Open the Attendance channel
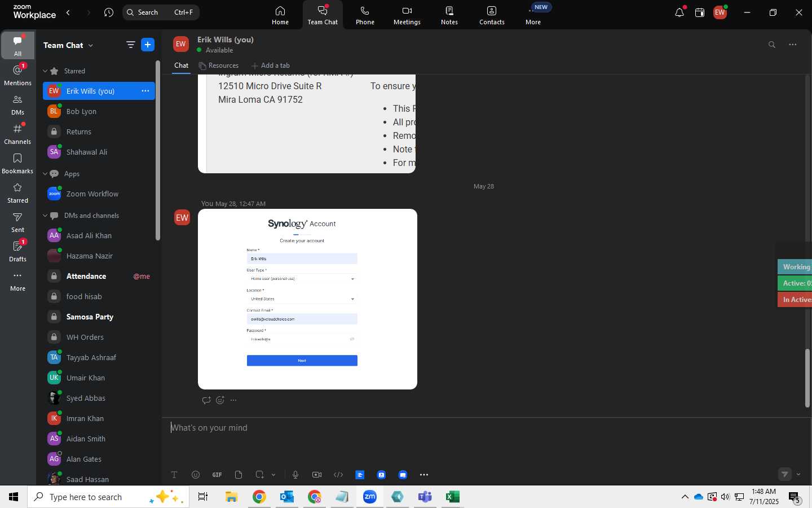The height and width of the screenshot is (508, 812). click(x=99, y=276)
